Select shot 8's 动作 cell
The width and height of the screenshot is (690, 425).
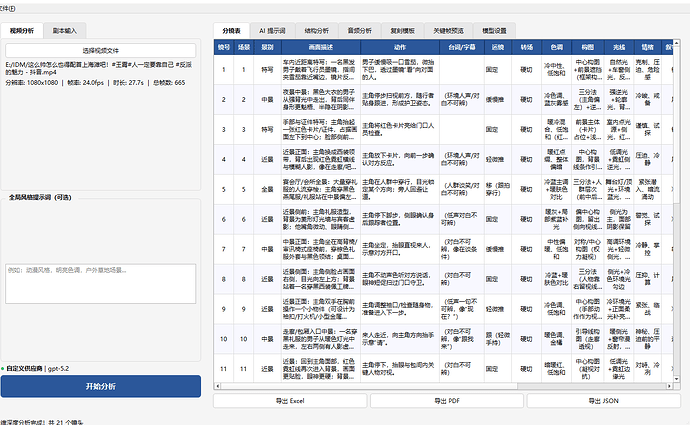(x=400, y=279)
